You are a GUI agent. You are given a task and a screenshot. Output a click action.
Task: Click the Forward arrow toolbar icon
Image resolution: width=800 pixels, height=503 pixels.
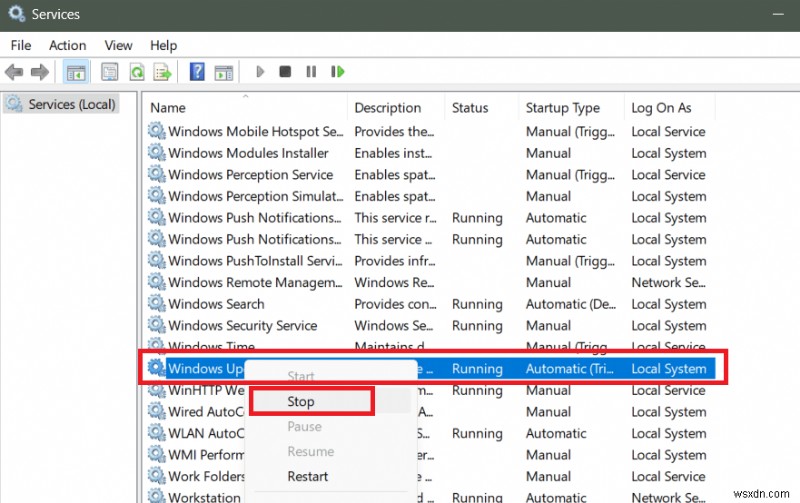click(x=40, y=72)
